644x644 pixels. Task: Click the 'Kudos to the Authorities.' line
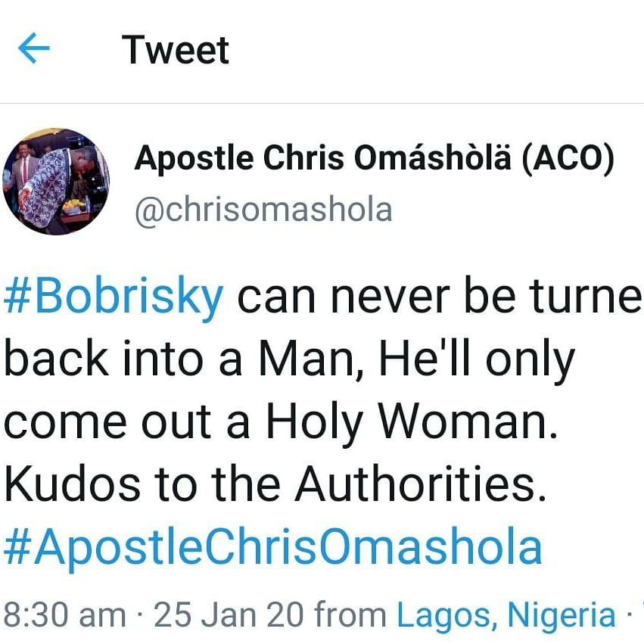pyautogui.click(x=275, y=486)
